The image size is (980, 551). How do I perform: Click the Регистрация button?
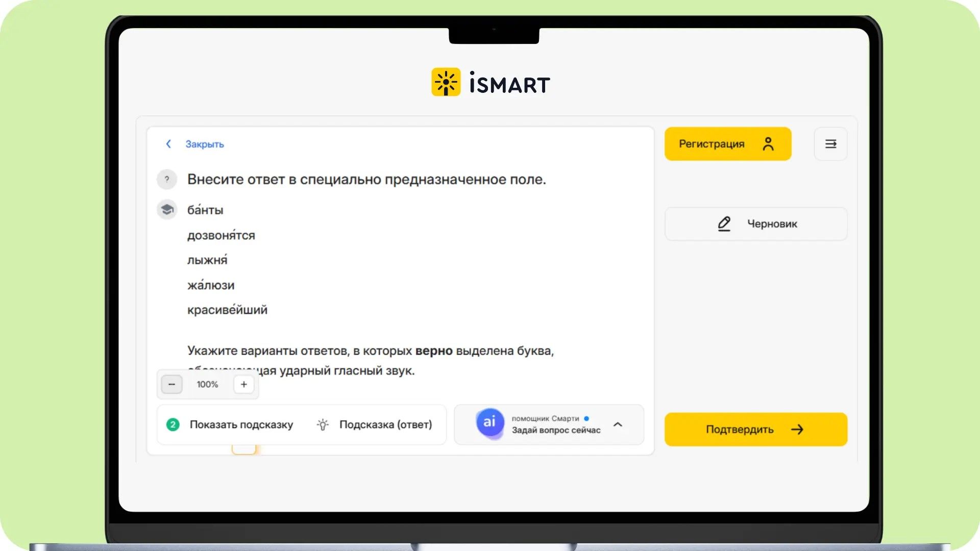pos(728,144)
